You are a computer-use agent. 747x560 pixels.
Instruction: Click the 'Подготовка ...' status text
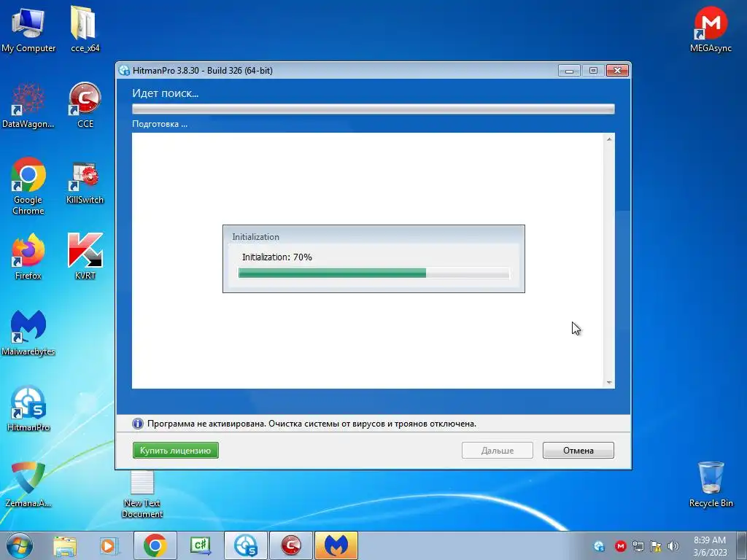pyautogui.click(x=160, y=124)
